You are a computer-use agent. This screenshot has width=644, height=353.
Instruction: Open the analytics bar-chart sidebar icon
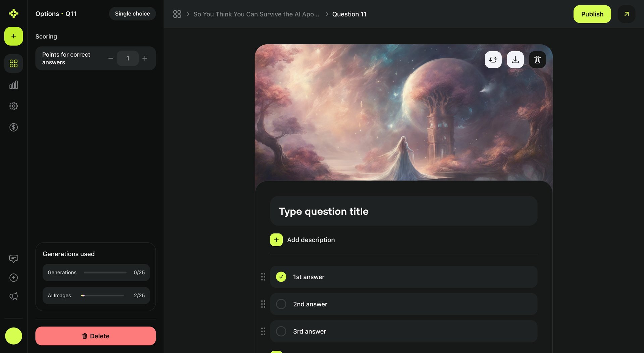tap(13, 85)
